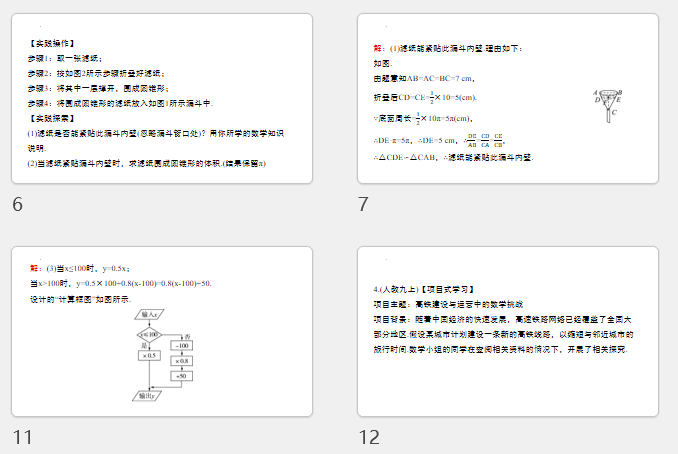The image size is (678, 454).
Task: Click the 输入x box in the flowchart
Action: pyautogui.click(x=152, y=315)
